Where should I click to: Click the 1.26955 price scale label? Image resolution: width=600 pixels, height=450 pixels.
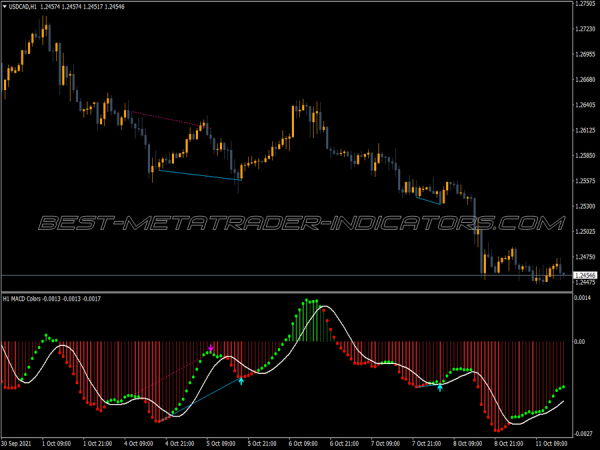point(585,54)
